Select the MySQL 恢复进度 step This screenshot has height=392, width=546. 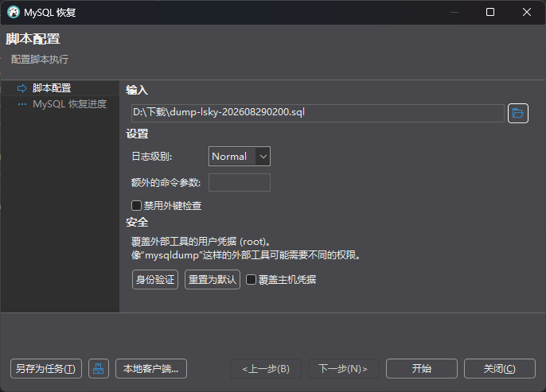pyautogui.click(x=70, y=104)
